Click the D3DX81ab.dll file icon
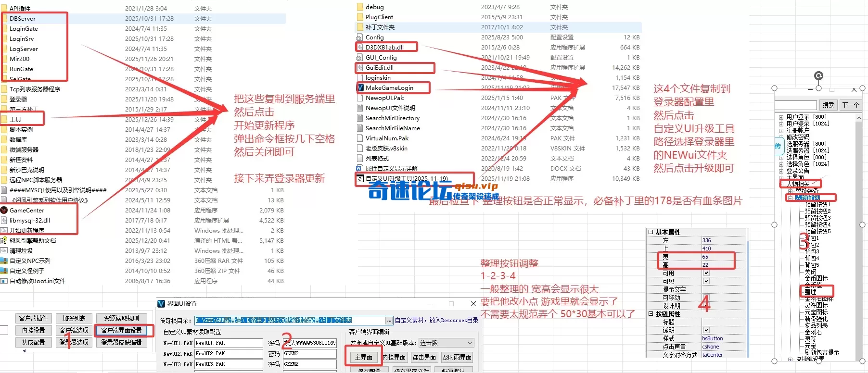The height and width of the screenshot is (373, 868). 360,47
